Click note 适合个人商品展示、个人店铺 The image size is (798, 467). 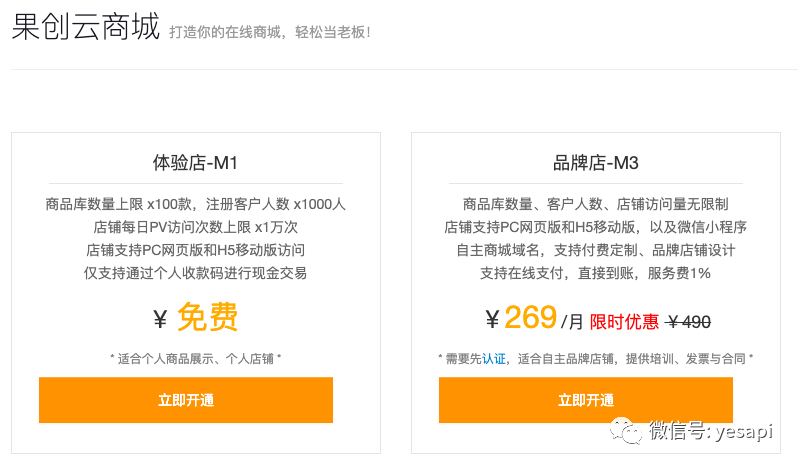(x=195, y=359)
